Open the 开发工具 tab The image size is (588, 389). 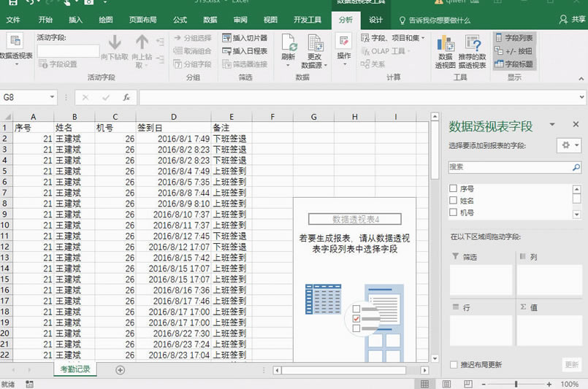coord(307,20)
